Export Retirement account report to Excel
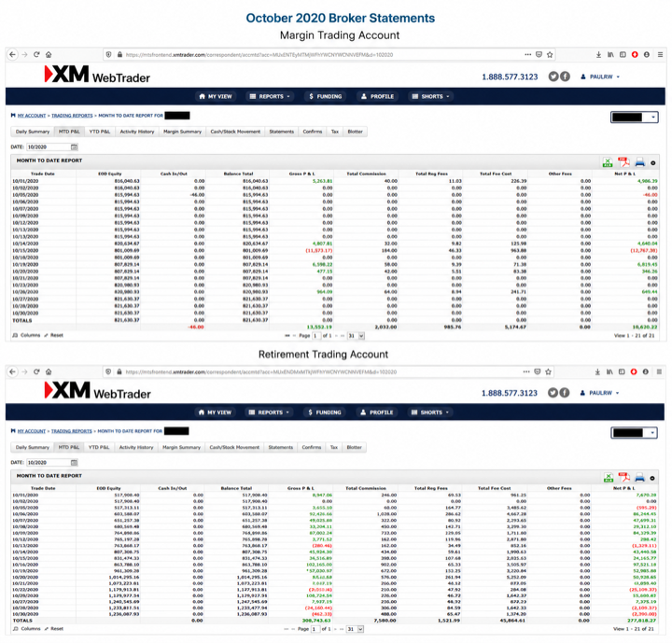The width and height of the screenshot is (672, 643). click(609, 477)
